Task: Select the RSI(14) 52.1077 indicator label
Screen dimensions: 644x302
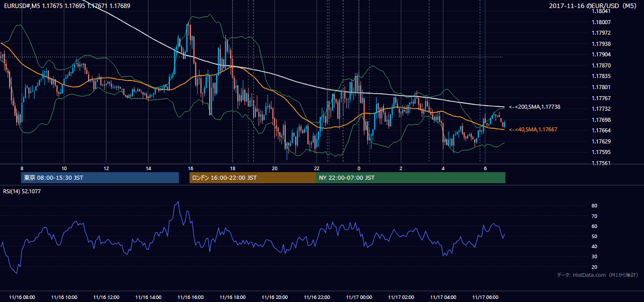Action: coord(22,191)
